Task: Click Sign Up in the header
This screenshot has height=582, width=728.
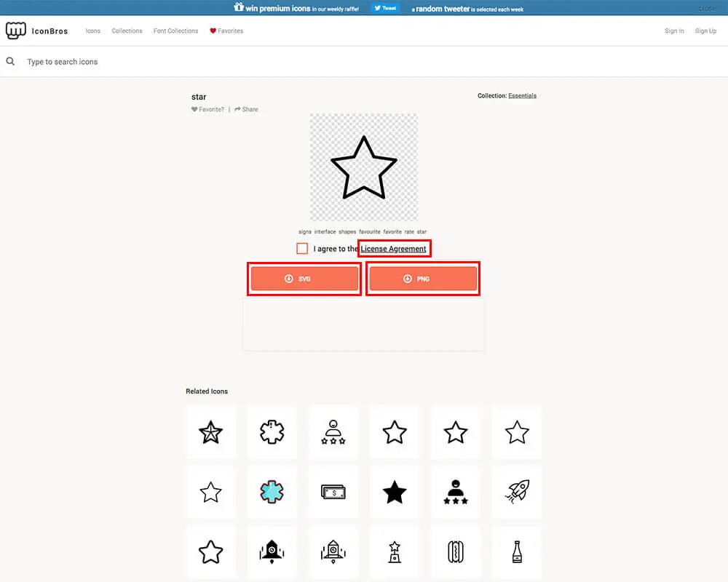Action: 705,31
